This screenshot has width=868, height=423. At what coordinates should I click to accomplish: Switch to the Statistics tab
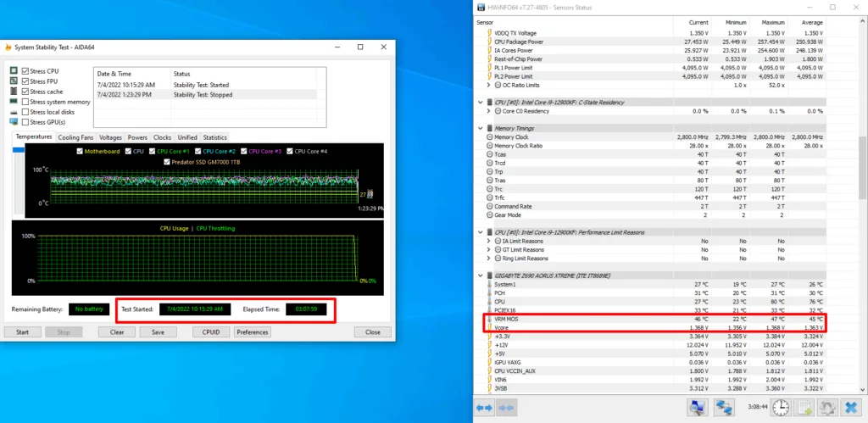pos(214,137)
